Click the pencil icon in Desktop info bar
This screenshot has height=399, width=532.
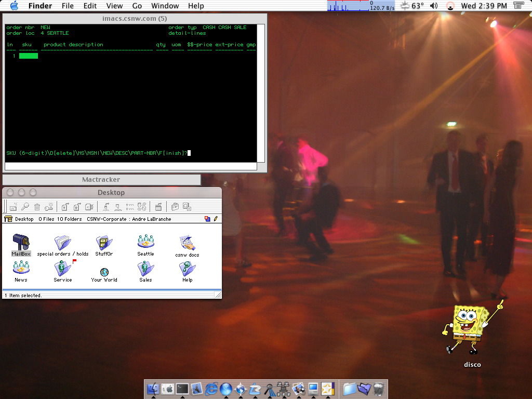[x=216, y=219]
